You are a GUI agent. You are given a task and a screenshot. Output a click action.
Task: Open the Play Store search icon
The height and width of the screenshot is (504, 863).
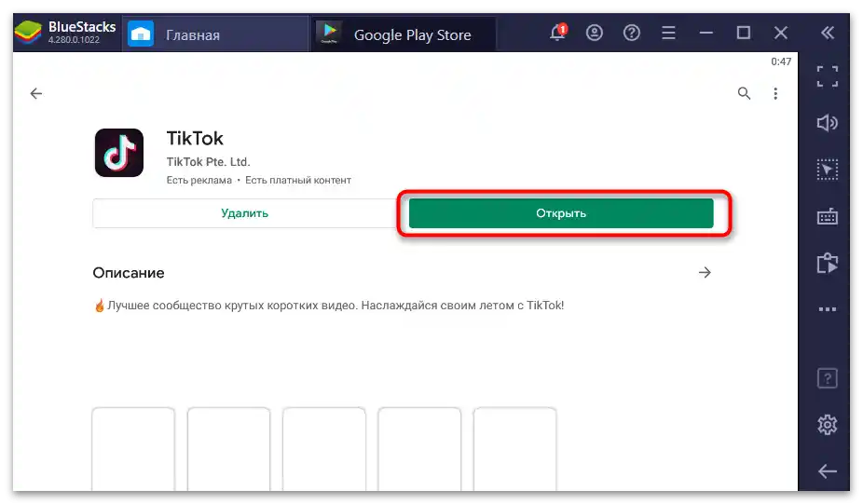coord(744,93)
